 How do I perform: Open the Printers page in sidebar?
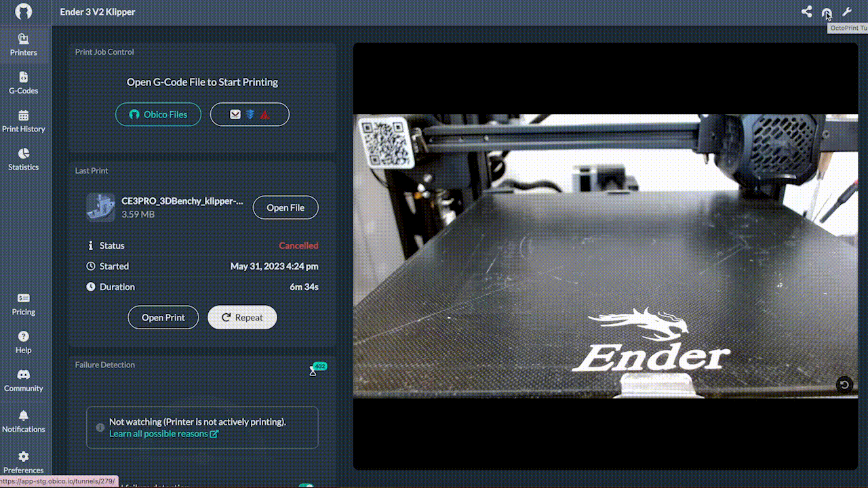click(24, 45)
